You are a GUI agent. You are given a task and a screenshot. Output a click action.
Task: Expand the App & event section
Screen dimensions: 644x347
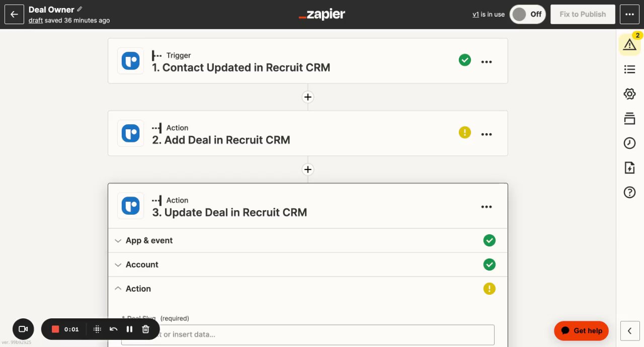point(149,240)
